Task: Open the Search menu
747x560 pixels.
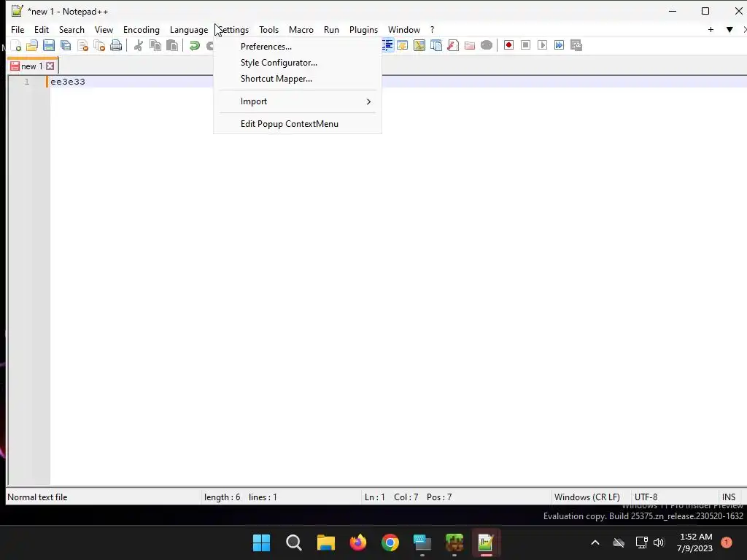Action: [71, 29]
